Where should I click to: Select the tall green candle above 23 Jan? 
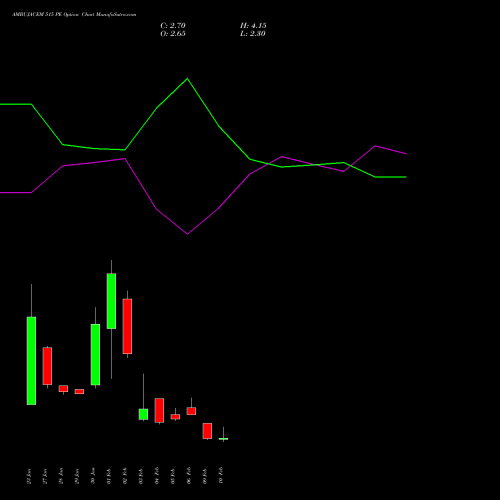(x=31, y=361)
